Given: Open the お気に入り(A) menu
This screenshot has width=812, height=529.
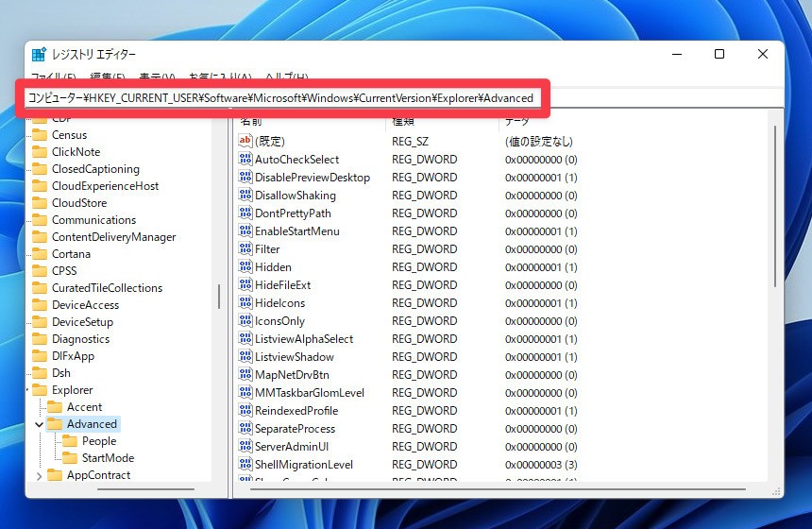Looking at the screenshot, I should tap(221, 77).
